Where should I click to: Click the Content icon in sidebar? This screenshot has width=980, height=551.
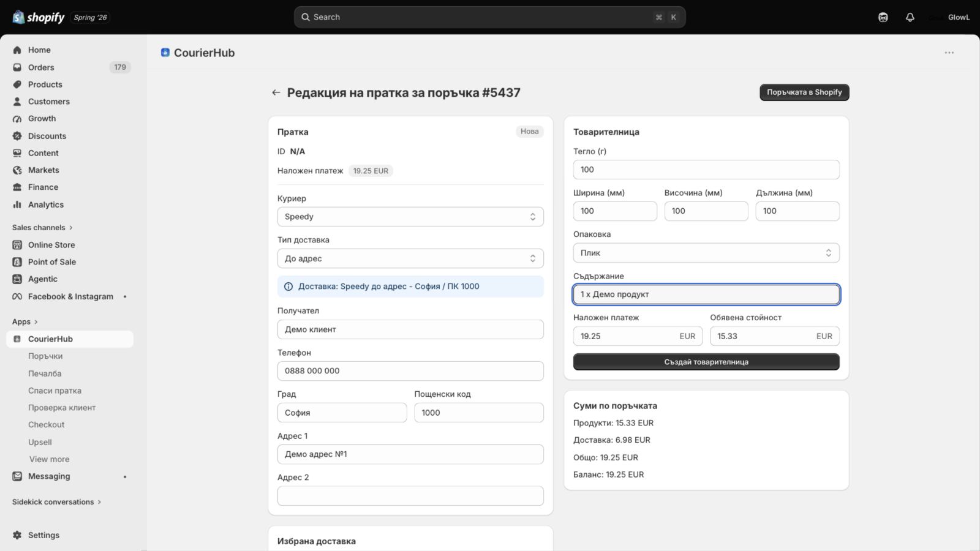coord(17,153)
